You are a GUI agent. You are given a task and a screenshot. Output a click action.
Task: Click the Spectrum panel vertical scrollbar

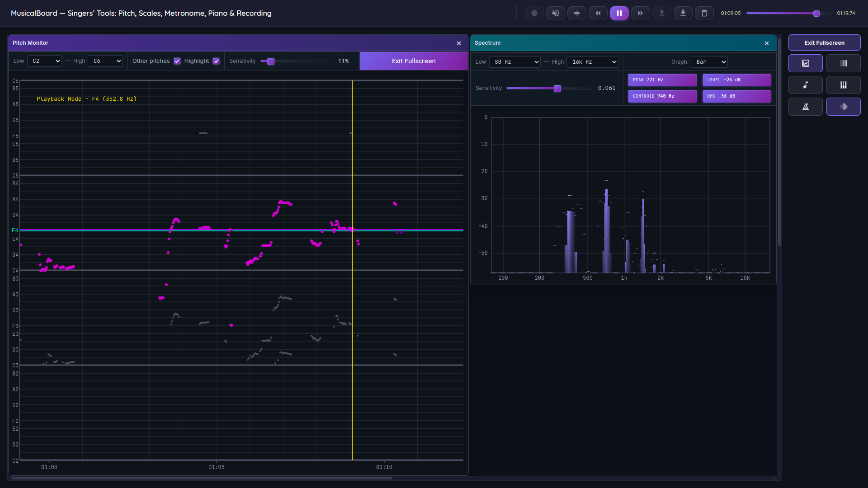779,142
